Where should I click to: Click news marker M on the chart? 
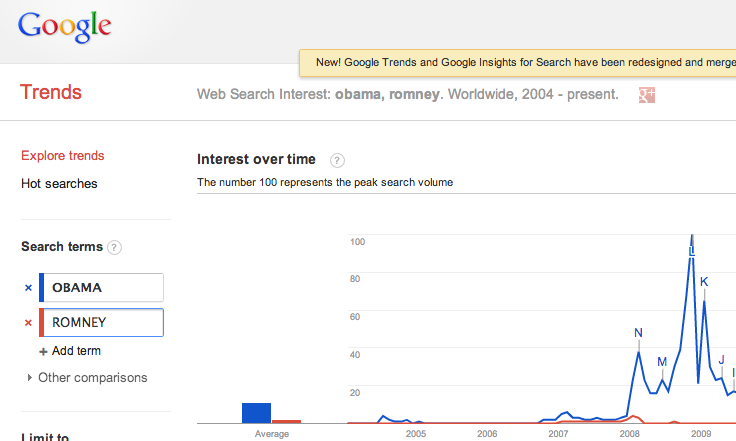point(661,362)
